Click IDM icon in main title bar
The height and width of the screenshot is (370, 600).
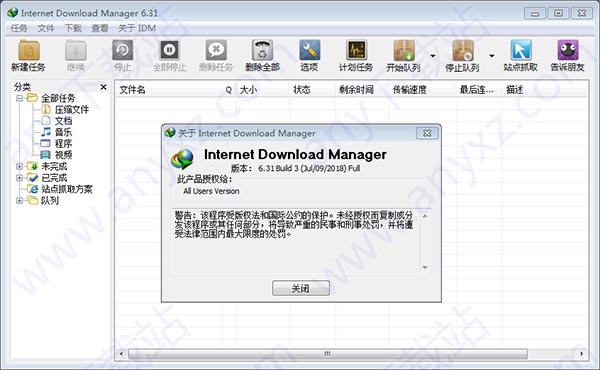[13, 13]
